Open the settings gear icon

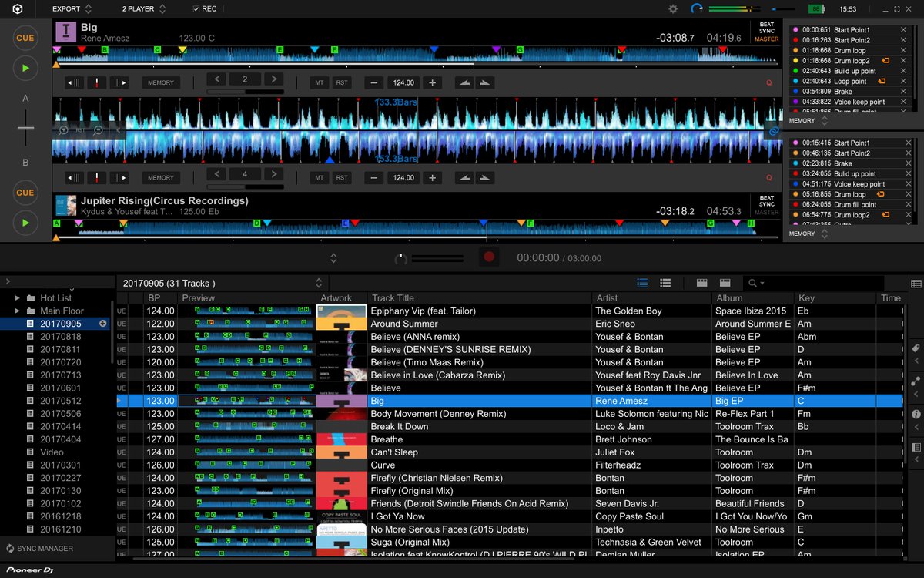(673, 9)
